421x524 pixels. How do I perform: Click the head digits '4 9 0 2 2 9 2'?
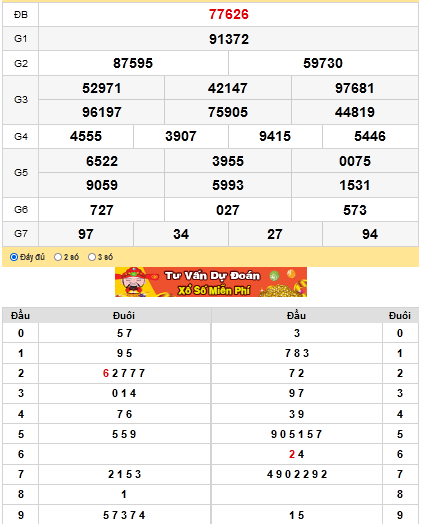pos(297,474)
